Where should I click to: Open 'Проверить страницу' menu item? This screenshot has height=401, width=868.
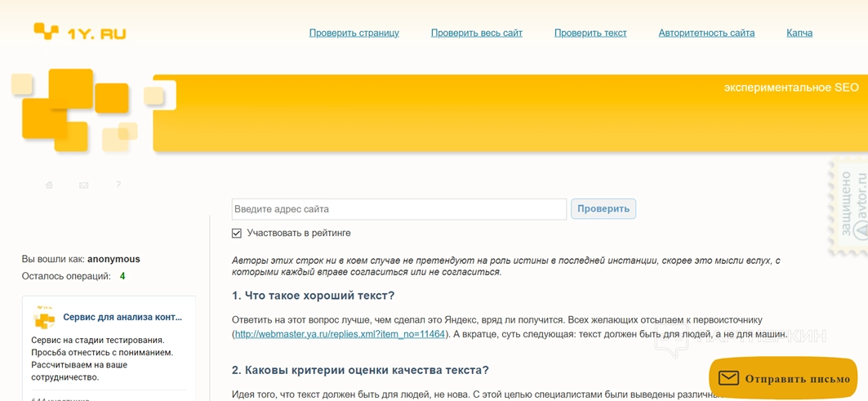[x=354, y=33]
